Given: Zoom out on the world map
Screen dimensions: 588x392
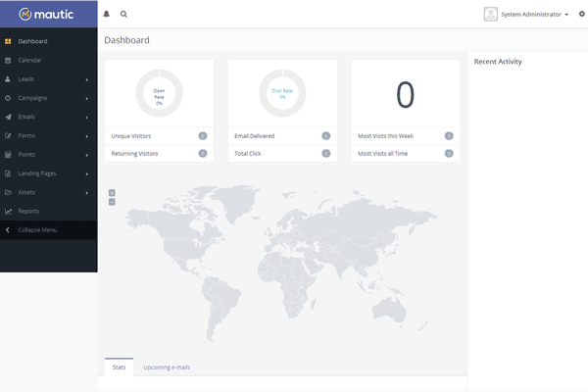Looking at the screenshot, I should [112, 202].
